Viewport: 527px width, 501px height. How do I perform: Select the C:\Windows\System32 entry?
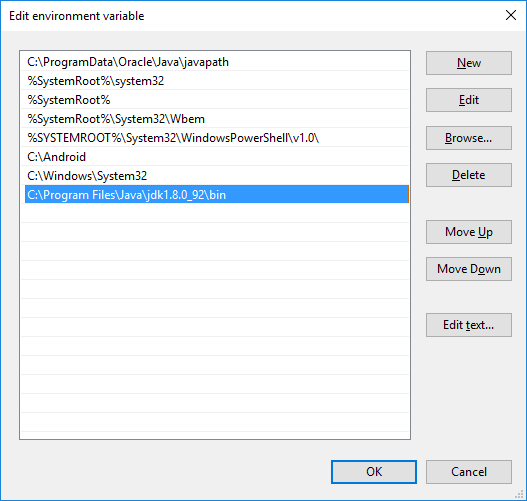click(x=217, y=176)
